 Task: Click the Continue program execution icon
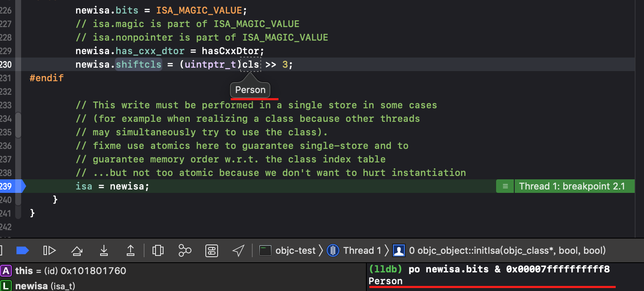[x=49, y=250]
